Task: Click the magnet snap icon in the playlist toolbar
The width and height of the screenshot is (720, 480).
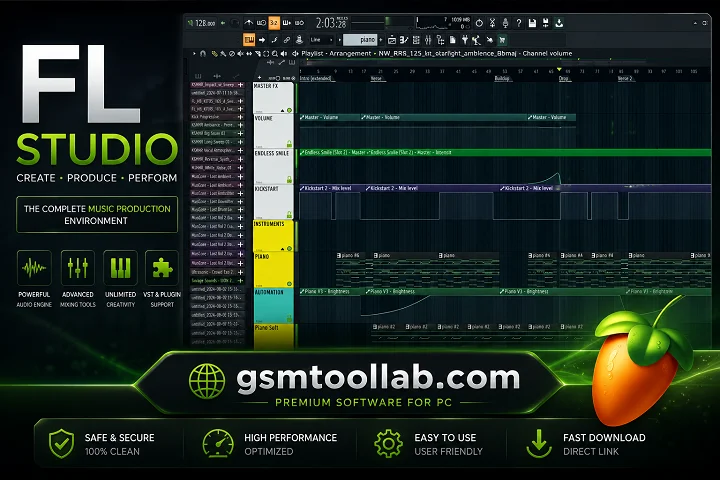Action: [203, 54]
